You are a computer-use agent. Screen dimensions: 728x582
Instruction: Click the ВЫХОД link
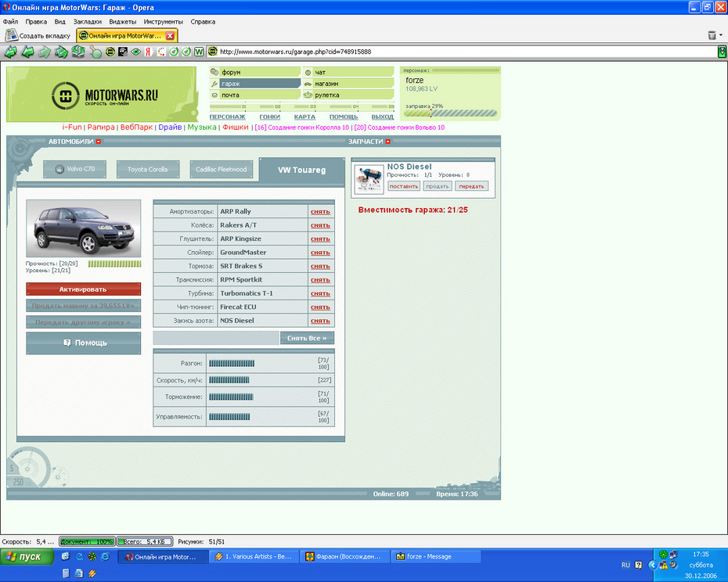pos(383,117)
